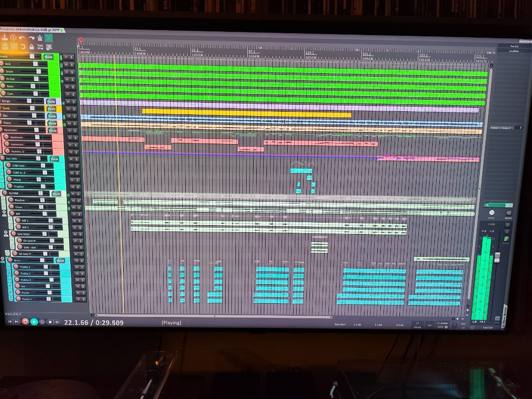532x399 pixels.
Task: Arm the Trabka 1 track for recording
Action: pos(16,266)
